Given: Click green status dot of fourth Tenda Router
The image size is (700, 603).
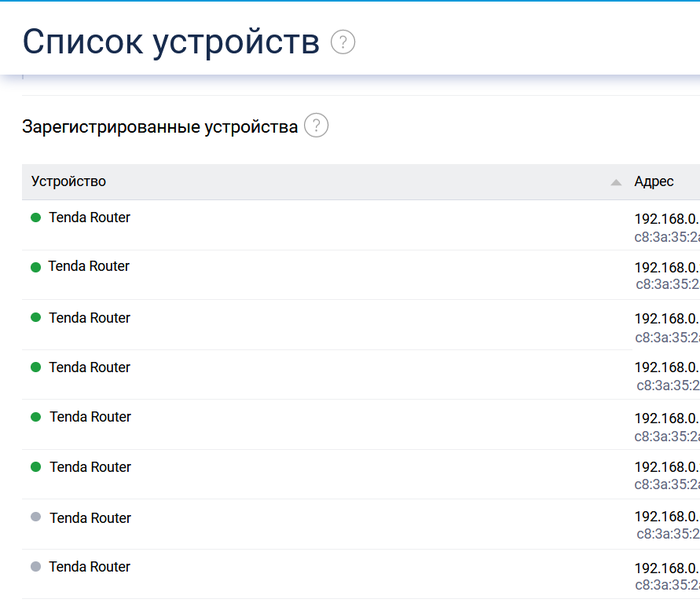Looking at the screenshot, I should (36, 367).
